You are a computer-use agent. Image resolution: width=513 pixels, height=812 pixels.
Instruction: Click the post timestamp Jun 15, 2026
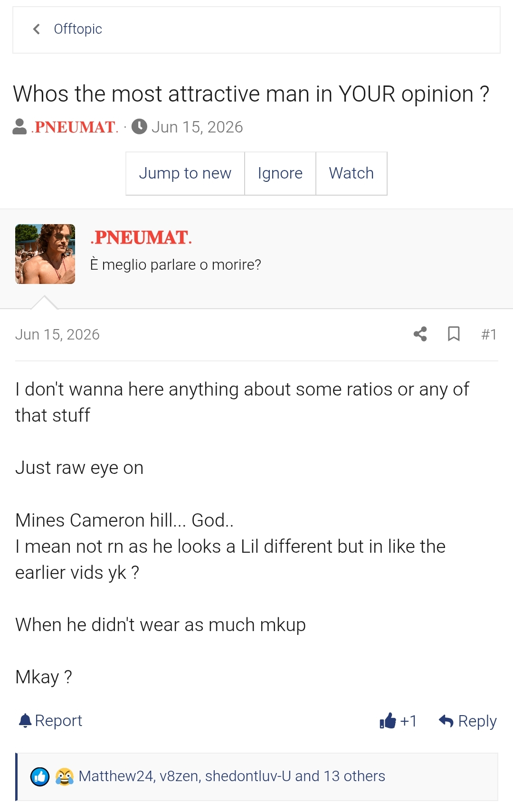[x=57, y=335]
